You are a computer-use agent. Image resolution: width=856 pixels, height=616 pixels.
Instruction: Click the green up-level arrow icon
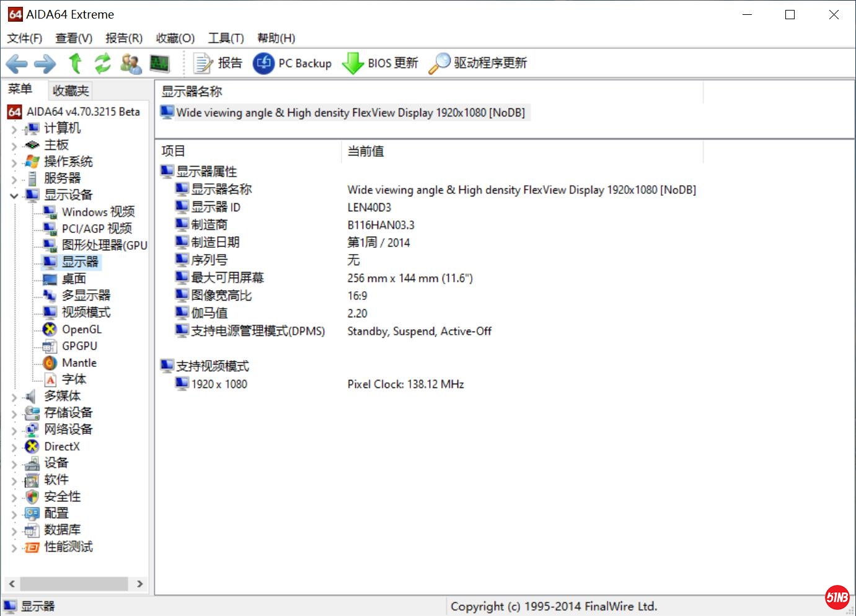tap(75, 63)
